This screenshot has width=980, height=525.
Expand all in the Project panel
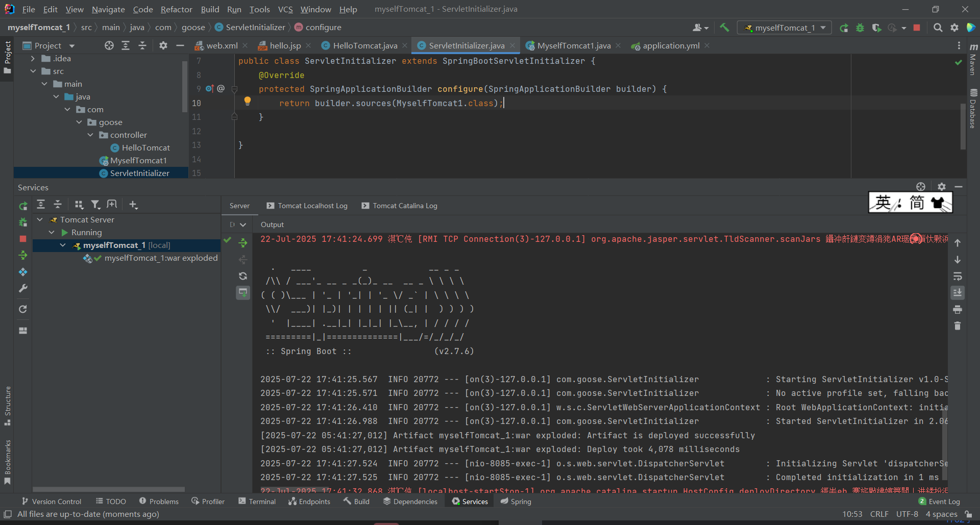coord(126,45)
